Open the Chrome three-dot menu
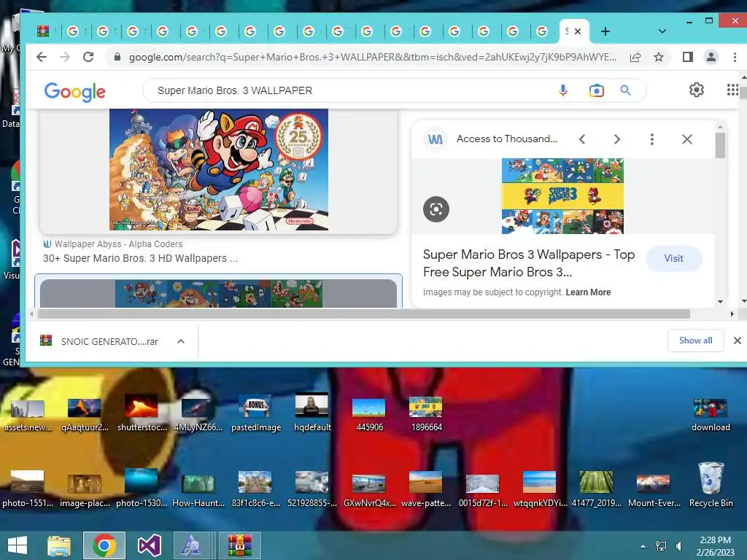Screen dimensions: 747x560 tap(735, 57)
